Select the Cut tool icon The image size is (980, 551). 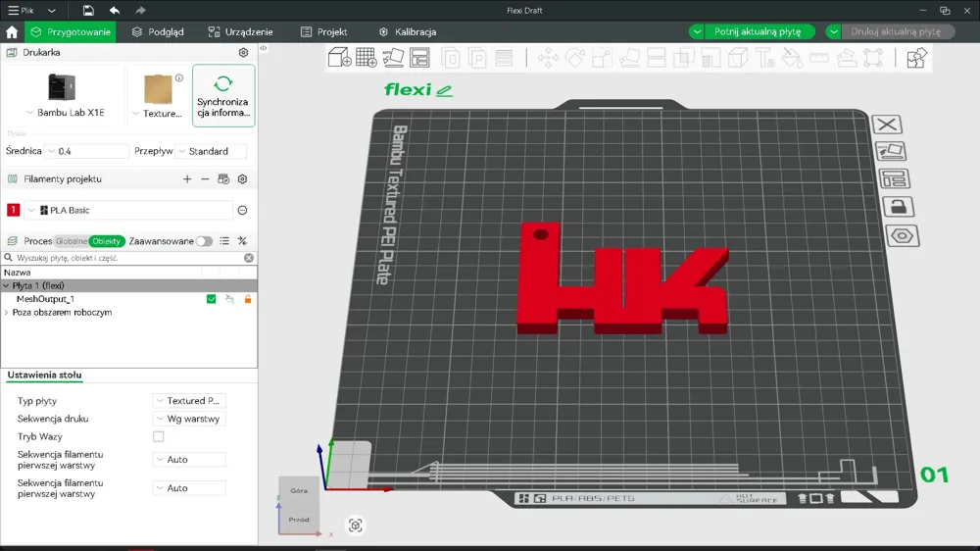pyautogui.click(x=657, y=58)
